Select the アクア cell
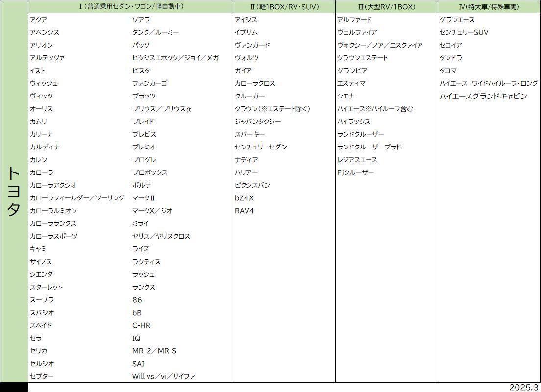The height and width of the screenshot is (392, 541). pos(38,20)
